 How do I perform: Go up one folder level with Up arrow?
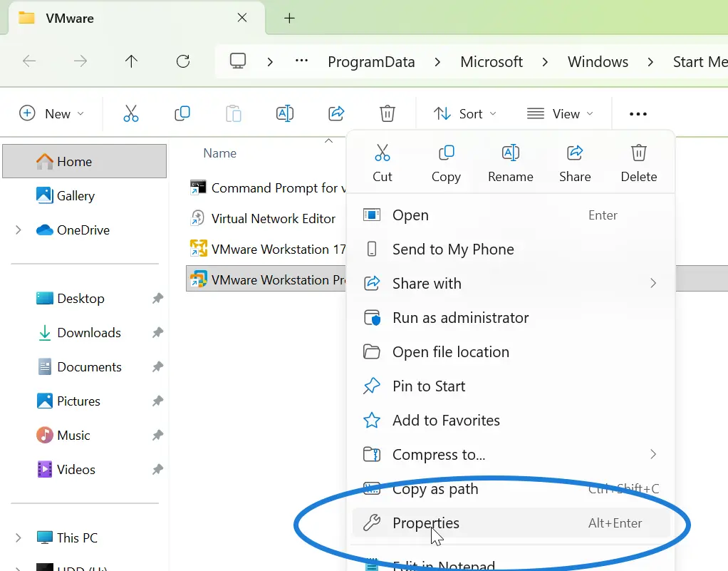tap(131, 61)
